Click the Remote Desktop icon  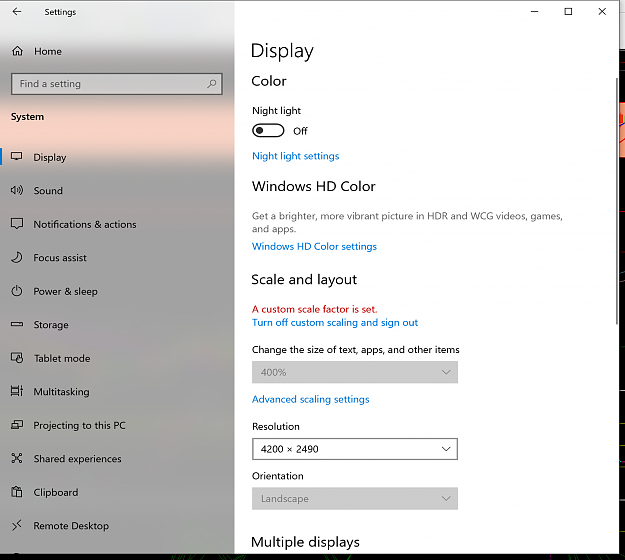[17, 525]
